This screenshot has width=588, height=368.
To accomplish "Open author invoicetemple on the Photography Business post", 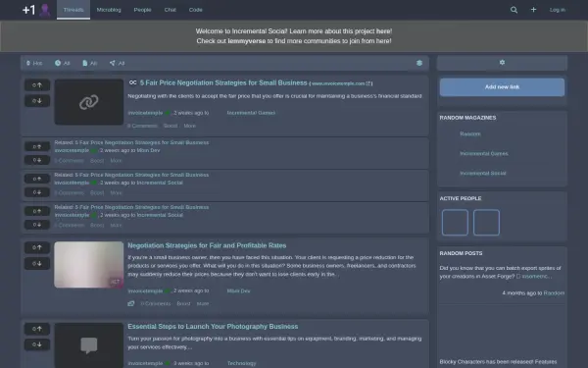I will click(x=145, y=363).
